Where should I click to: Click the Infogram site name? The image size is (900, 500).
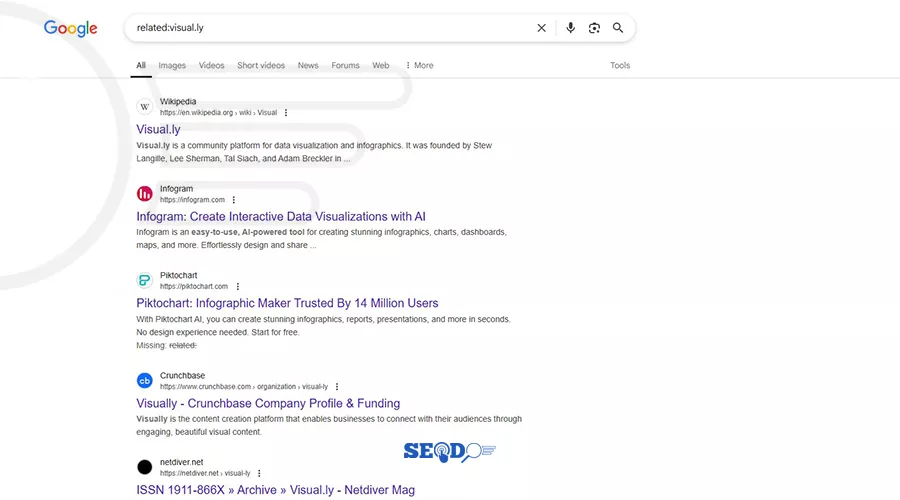point(176,189)
